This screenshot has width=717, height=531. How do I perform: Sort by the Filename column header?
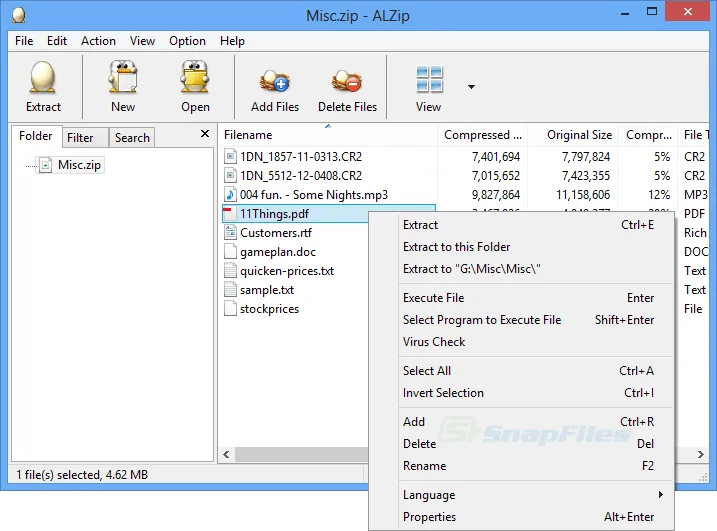tap(328, 135)
